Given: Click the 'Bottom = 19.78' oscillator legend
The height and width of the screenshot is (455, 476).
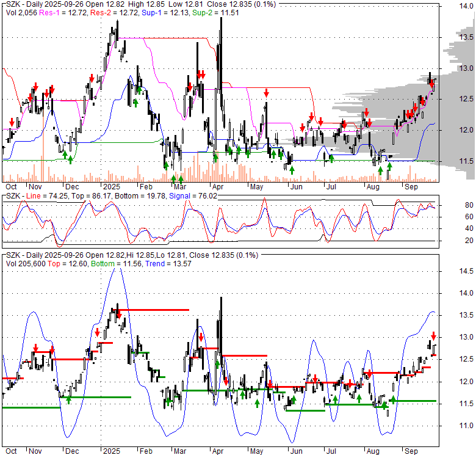Looking at the screenshot, I should (x=140, y=196).
